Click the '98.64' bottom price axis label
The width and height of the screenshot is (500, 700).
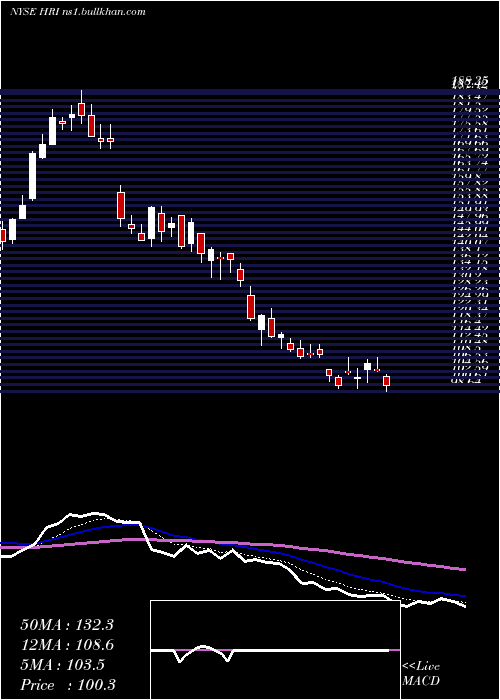467,381
